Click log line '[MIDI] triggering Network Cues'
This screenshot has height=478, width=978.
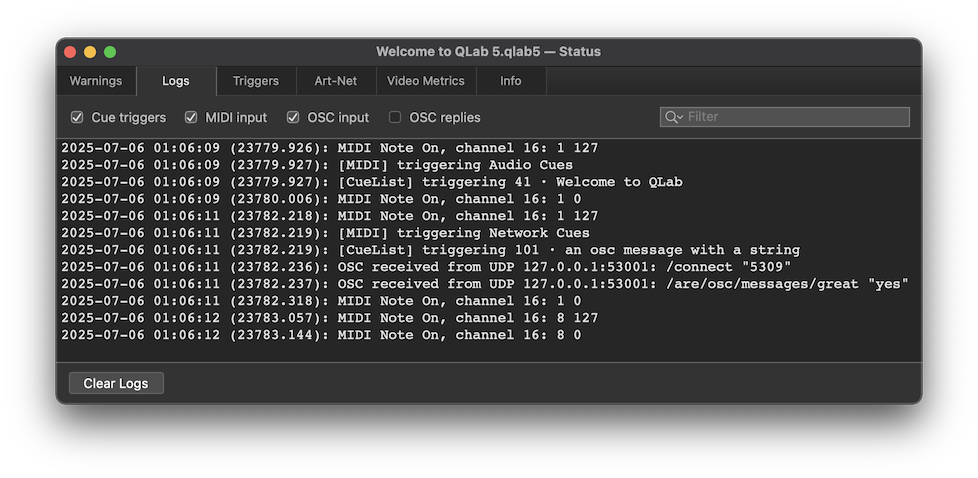click(x=325, y=233)
